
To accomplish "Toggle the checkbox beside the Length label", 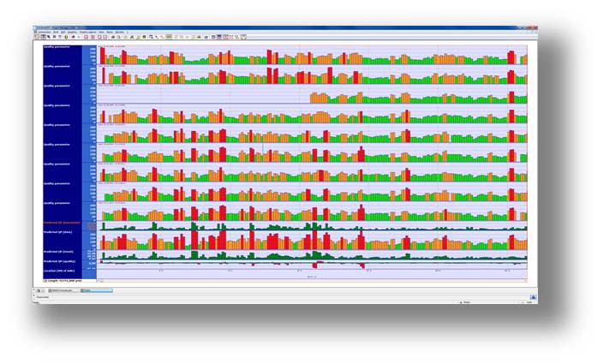I will (x=45, y=279).
